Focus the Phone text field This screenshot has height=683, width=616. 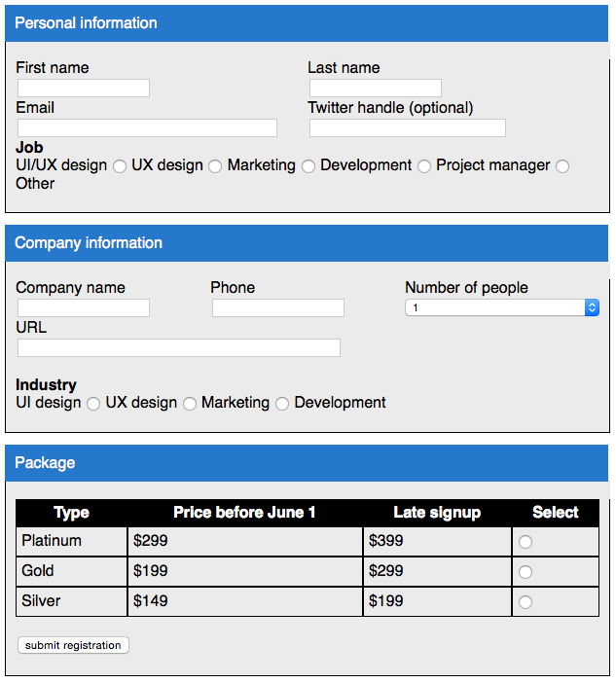coord(277,308)
